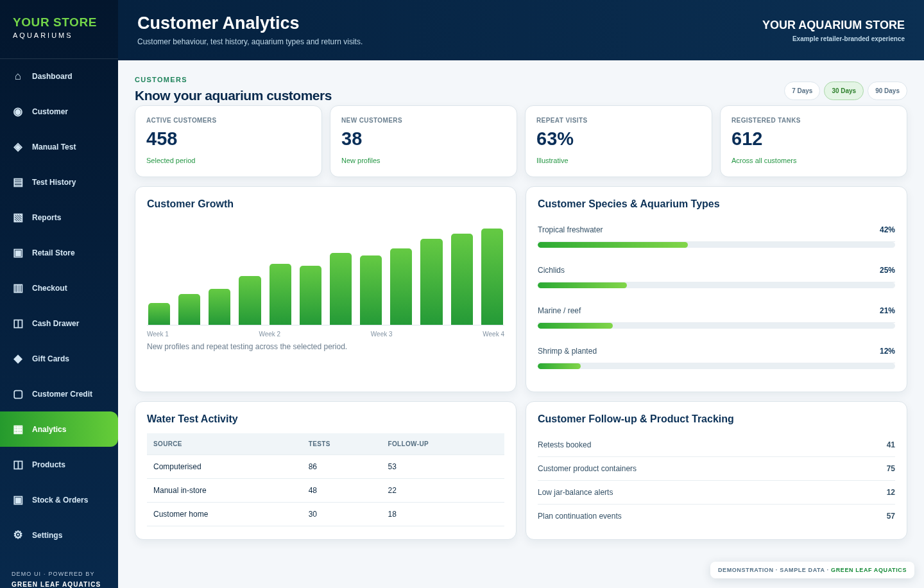Go to Test History page
The image size is (924, 588).
[59, 182]
